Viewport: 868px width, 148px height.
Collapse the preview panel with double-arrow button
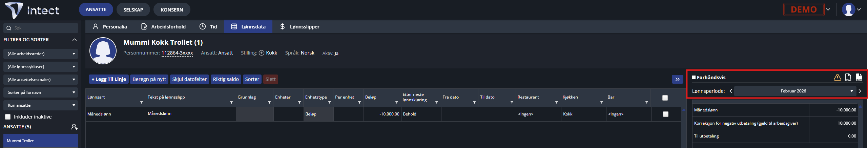677,79
